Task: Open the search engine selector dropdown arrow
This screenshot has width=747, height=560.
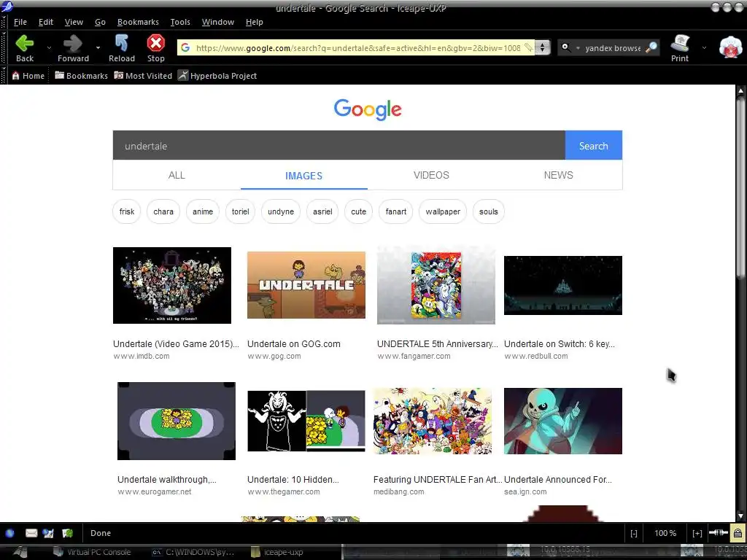Action: [578, 48]
